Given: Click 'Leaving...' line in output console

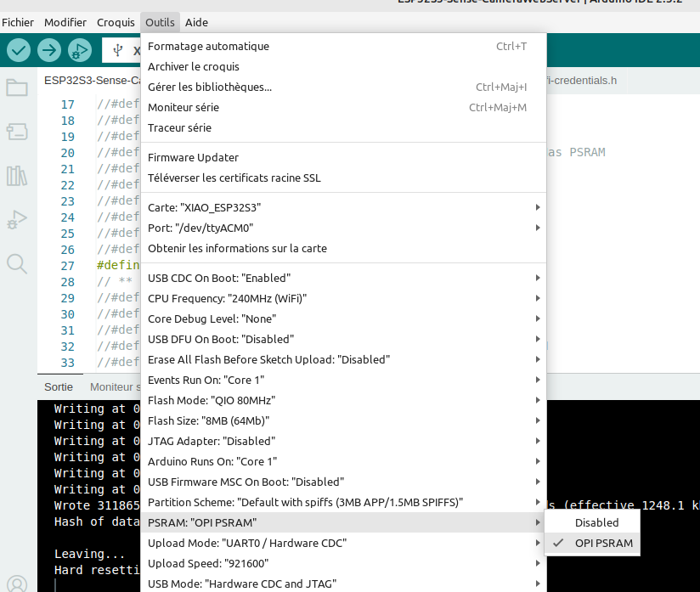Looking at the screenshot, I should tap(89, 554).
